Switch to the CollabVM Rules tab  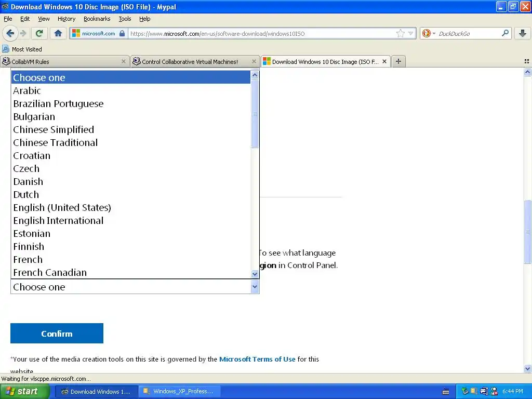65,61
